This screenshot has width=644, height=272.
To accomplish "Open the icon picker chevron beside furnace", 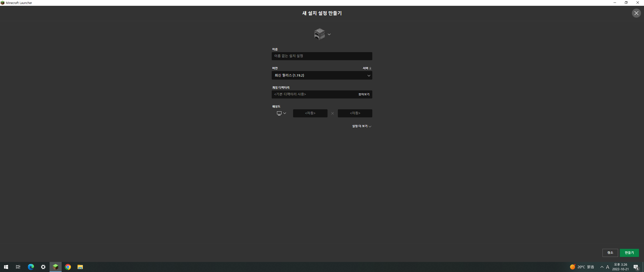I will tap(329, 34).
